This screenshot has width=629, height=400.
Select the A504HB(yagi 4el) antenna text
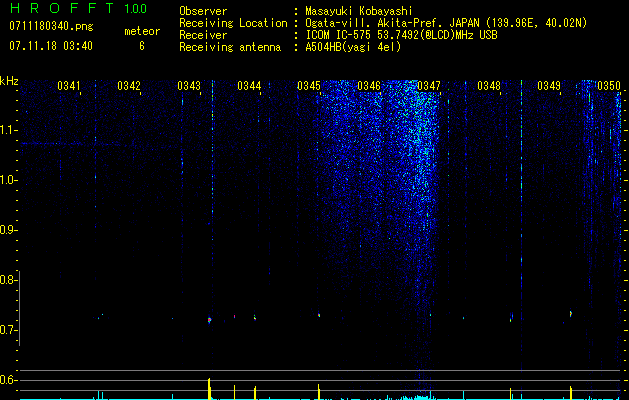pyautogui.click(x=353, y=47)
